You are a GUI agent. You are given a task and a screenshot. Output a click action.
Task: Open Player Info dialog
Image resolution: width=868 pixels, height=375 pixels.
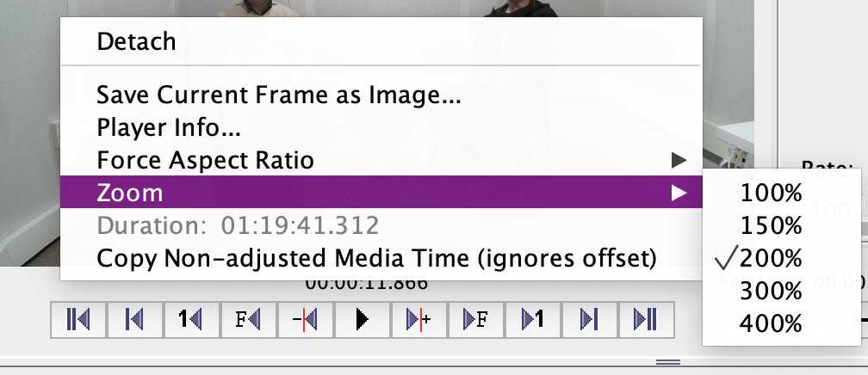[169, 127]
